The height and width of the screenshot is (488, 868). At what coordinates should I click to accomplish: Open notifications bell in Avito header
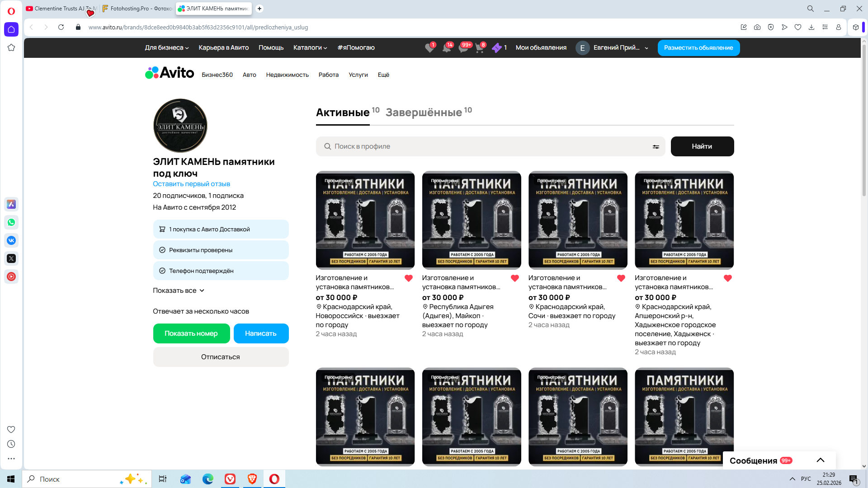(446, 48)
